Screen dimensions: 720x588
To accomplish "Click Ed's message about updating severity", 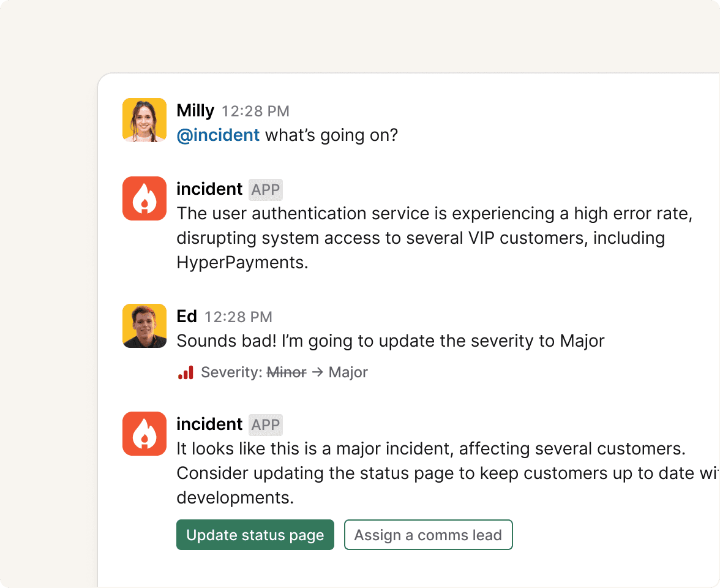I will [390, 341].
